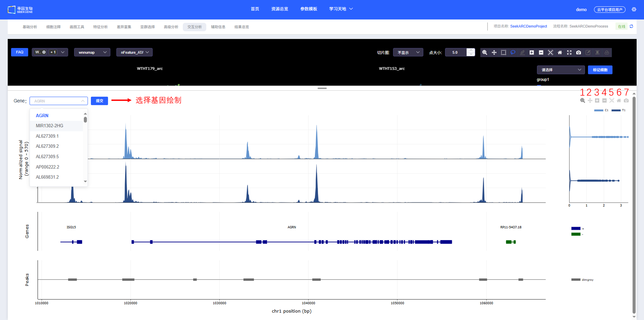Click the refresh icon next to 在线
Screen dimensions: 644x320
(x=631, y=26)
